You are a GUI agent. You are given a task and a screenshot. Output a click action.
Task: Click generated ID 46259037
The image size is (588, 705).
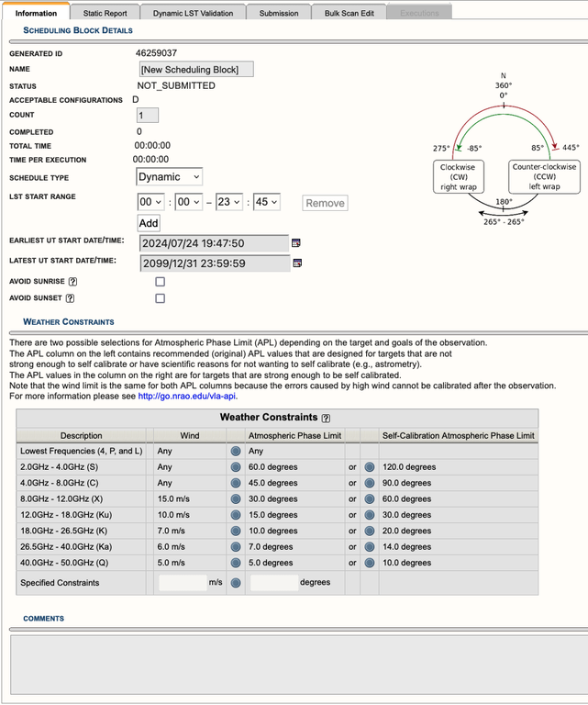[x=156, y=53]
